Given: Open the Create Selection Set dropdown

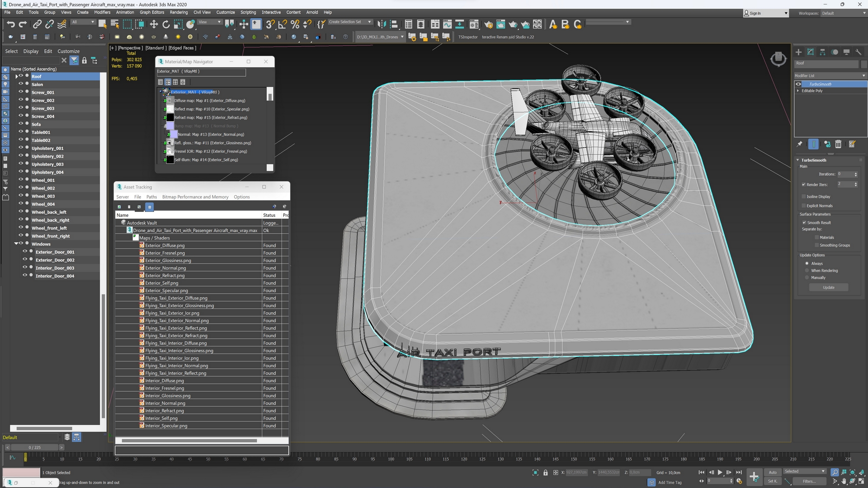Looking at the screenshot, I should [x=350, y=22].
